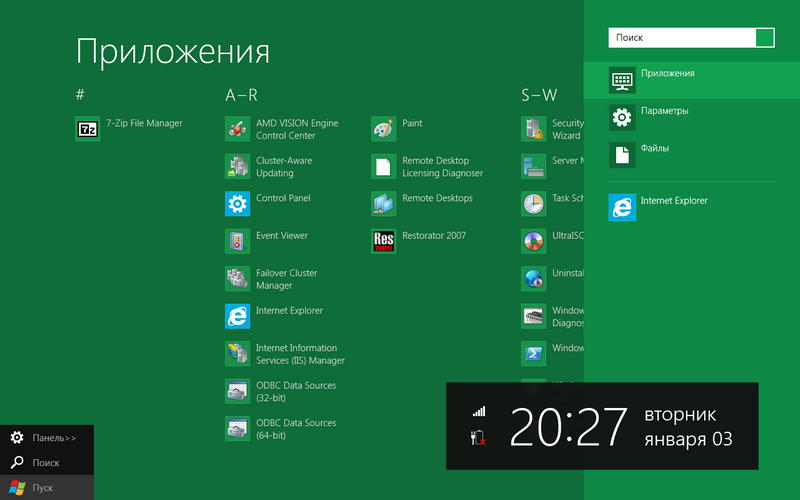Open the Security Wizard icon
This screenshot has height=500, width=800.
[533, 129]
